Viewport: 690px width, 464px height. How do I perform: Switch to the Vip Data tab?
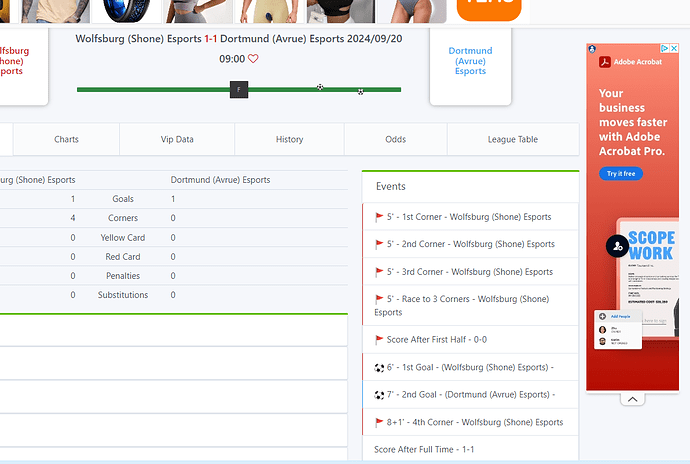pos(177,140)
